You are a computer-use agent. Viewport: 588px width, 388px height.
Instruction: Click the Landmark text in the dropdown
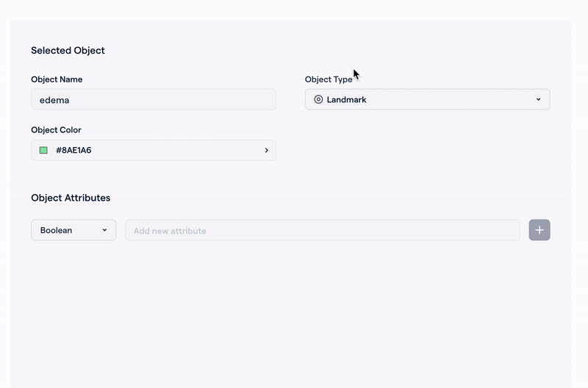point(346,99)
